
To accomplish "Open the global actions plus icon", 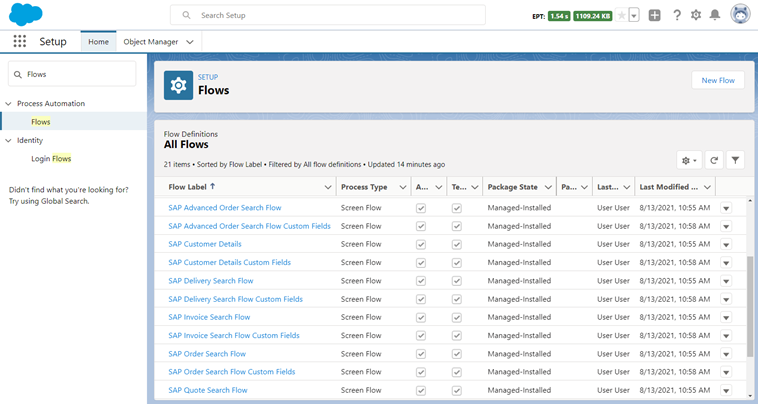I will click(655, 15).
